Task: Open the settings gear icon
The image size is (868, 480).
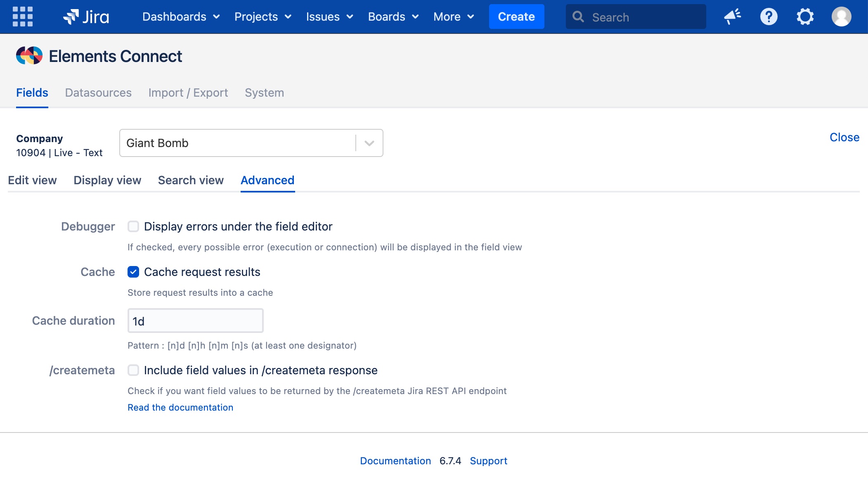Action: tap(805, 17)
